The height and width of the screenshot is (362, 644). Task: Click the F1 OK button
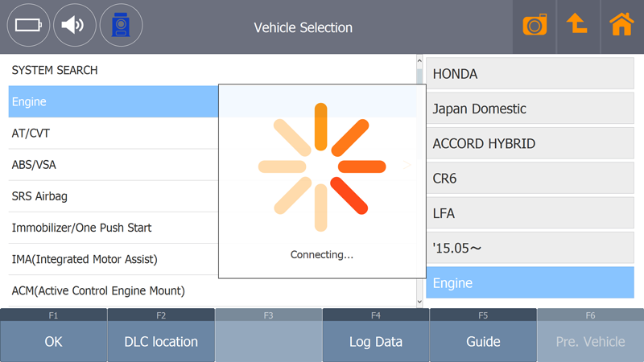click(x=53, y=335)
